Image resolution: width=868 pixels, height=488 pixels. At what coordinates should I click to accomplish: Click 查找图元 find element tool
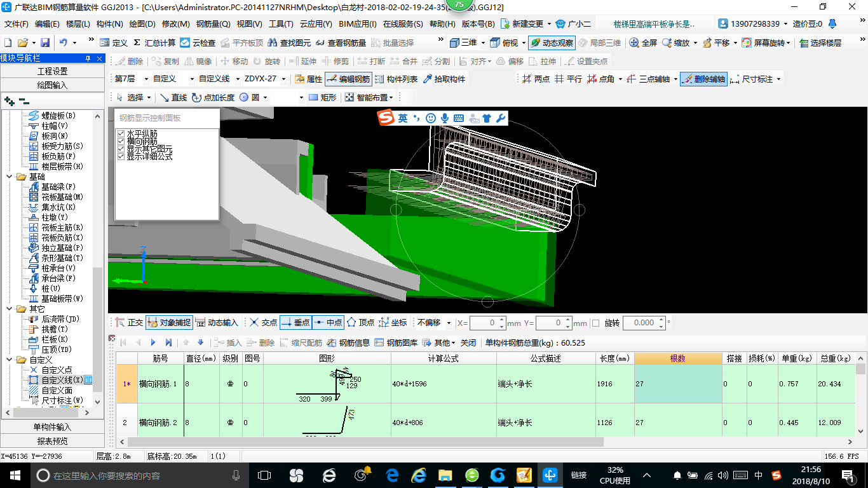point(289,43)
